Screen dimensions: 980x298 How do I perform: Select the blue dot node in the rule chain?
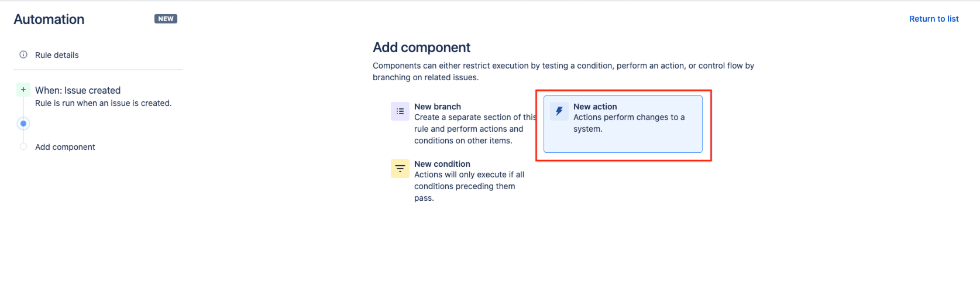tap(23, 124)
